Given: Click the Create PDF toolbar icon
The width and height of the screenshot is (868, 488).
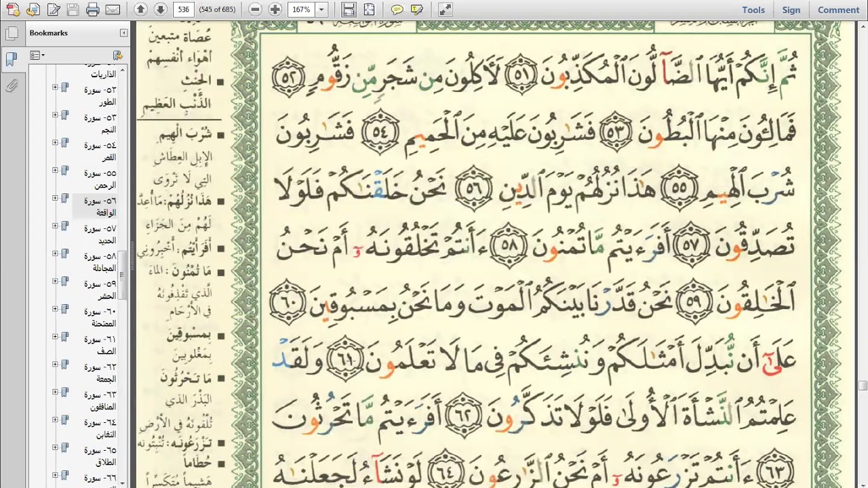Looking at the screenshot, I should click(x=13, y=9).
